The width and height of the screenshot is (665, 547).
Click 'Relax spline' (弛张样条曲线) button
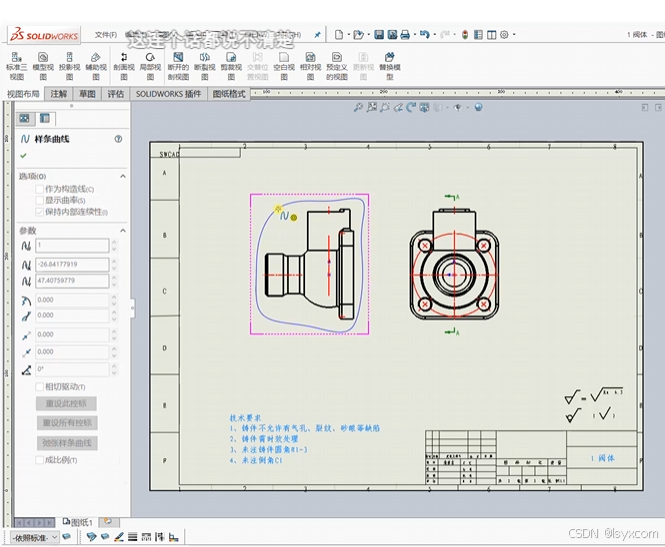(x=67, y=443)
